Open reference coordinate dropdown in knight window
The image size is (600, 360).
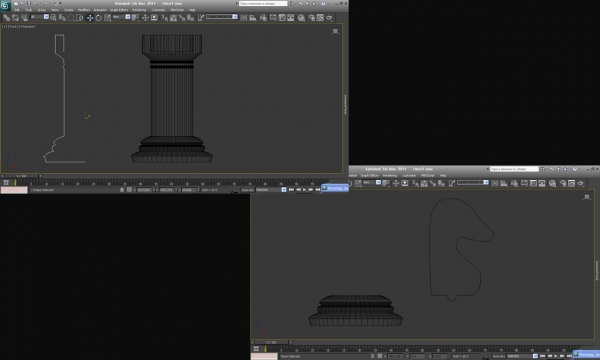372,182
